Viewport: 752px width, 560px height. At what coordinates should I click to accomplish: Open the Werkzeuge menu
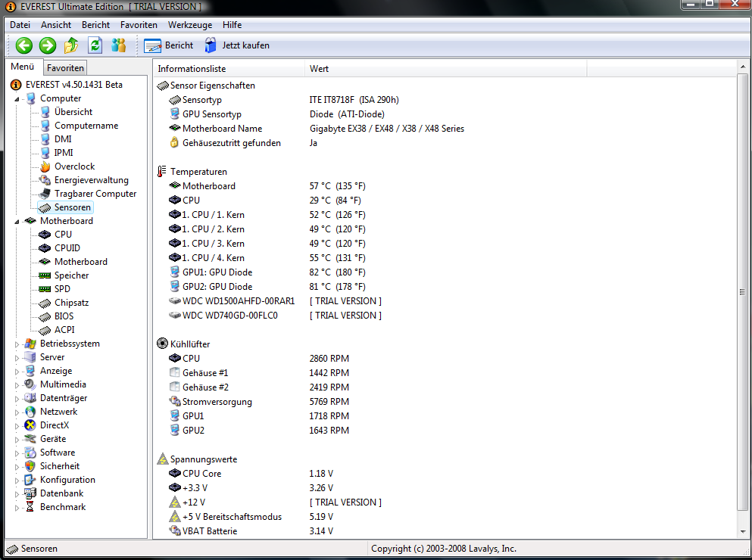190,25
